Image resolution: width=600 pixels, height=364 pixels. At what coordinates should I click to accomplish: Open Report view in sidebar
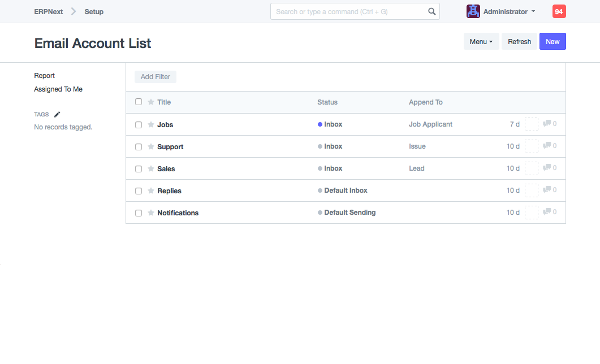[45, 76]
